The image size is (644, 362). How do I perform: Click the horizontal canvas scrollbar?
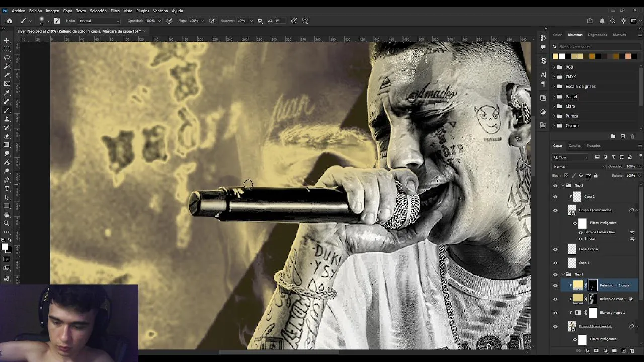pyautogui.click(x=278, y=352)
